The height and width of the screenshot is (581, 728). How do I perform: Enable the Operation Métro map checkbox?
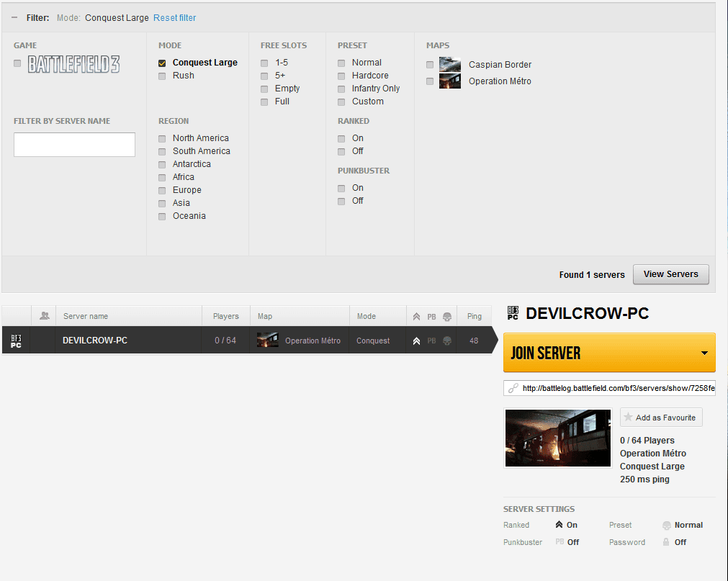[430, 81]
